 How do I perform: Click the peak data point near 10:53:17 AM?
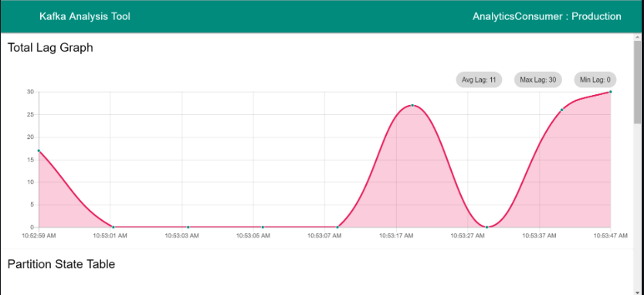412,106
